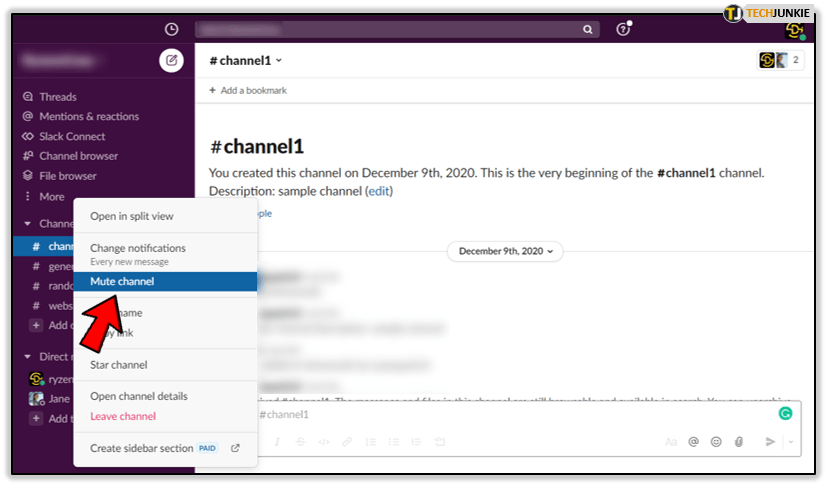Toggle italic formatting in the composer

pyautogui.click(x=276, y=441)
